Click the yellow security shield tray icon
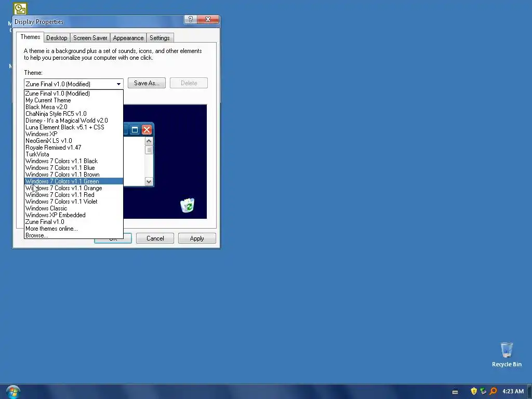This screenshot has height=399, width=532. tap(474, 391)
